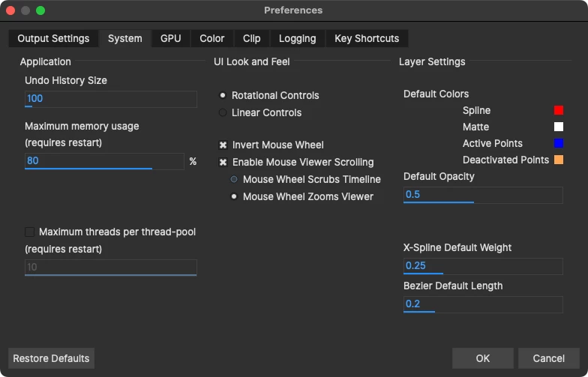Disable Invert Mouse Wheel checkbox
This screenshot has width=588, height=377.
(223, 145)
